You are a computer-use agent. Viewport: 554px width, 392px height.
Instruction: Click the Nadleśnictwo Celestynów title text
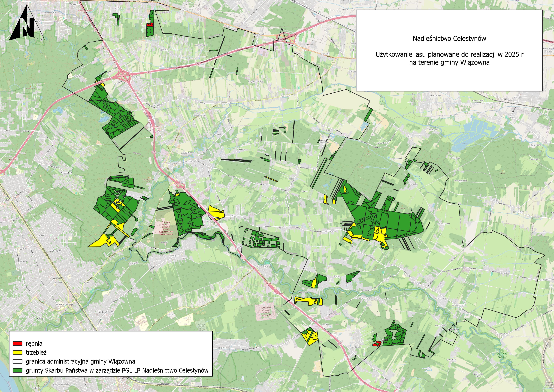click(x=449, y=39)
